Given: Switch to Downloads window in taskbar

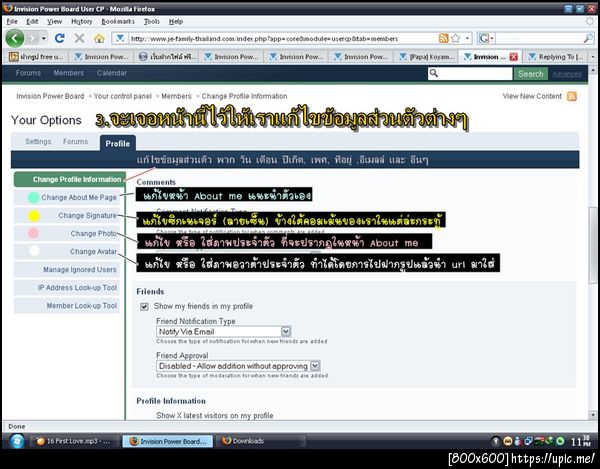Looking at the screenshot, I should [x=261, y=441].
